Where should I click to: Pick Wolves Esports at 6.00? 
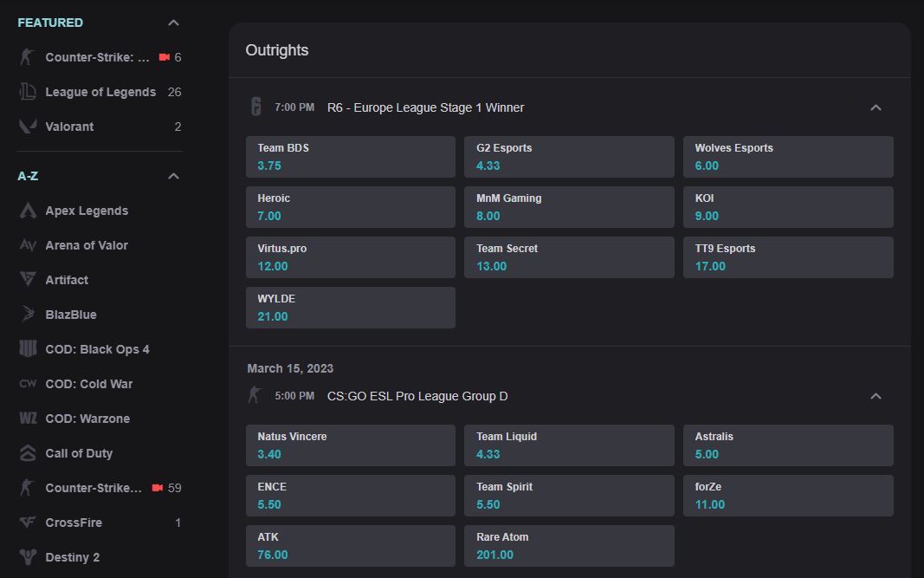tap(788, 157)
